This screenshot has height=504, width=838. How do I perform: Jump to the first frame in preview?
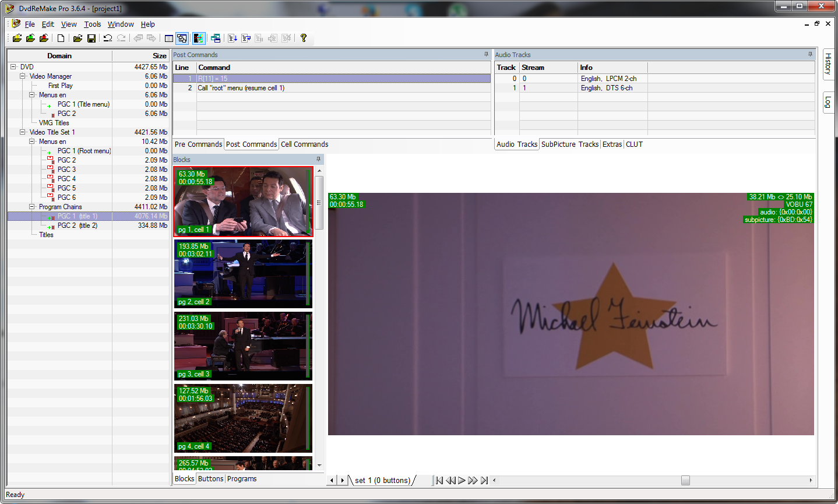(x=439, y=481)
